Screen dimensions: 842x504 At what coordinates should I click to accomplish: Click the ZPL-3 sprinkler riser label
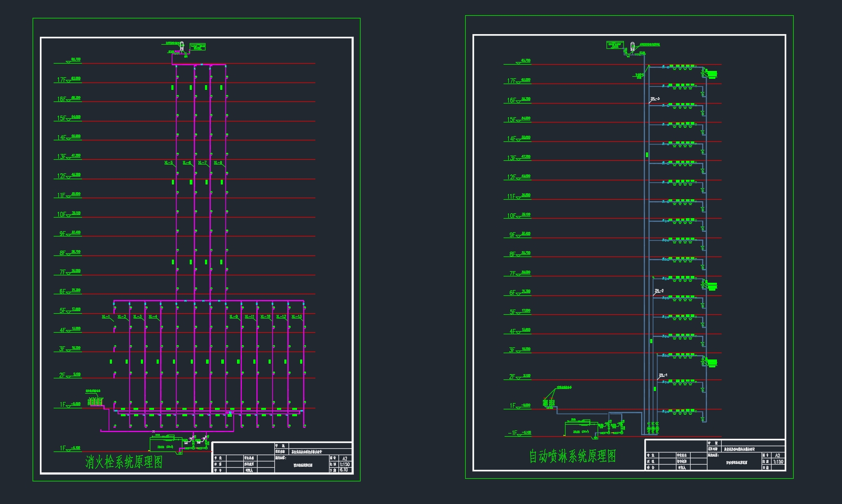pyautogui.click(x=655, y=99)
